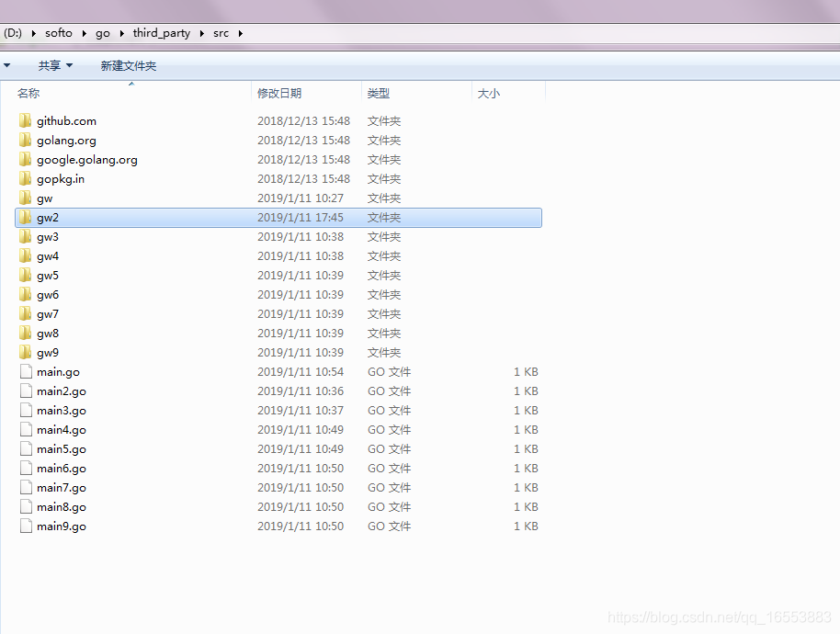
Task: Click the golang.org folder icon
Action: (x=25, y=140)
